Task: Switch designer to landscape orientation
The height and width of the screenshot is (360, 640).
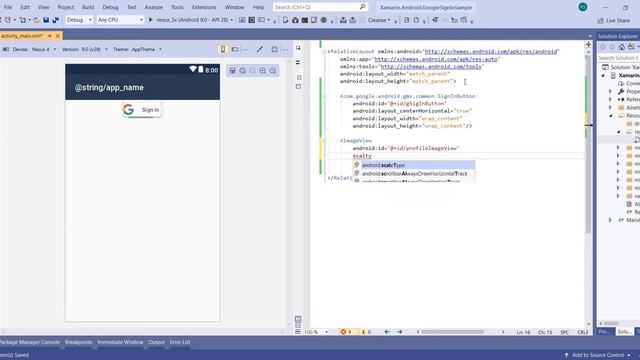Action: coord(235,49)
